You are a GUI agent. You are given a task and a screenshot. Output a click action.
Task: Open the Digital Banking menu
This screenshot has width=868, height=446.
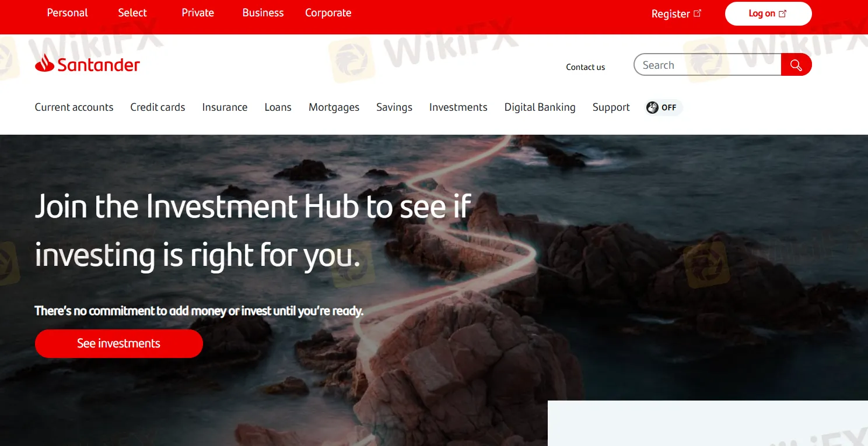[x=540, y=107]
